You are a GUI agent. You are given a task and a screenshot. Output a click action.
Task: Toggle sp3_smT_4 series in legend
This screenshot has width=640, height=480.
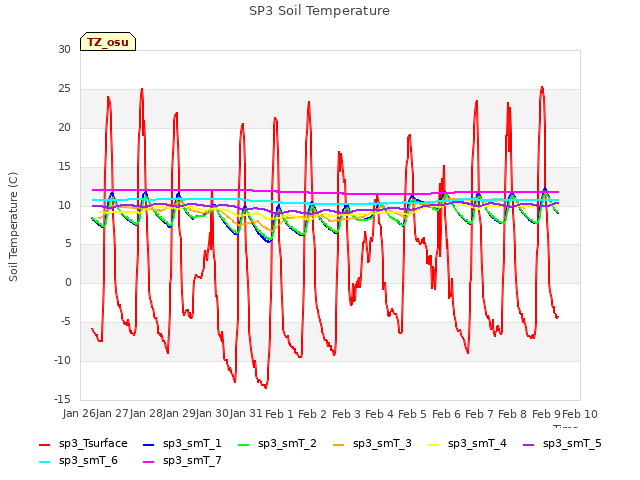(467, 444)
